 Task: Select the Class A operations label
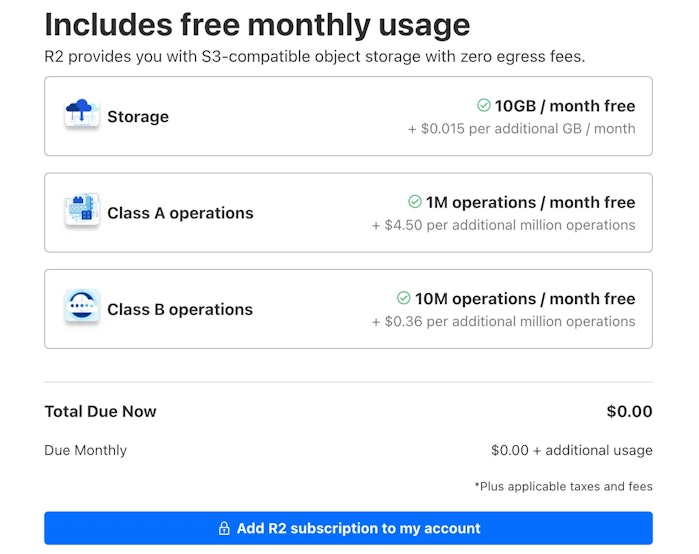click(x=180, y=213)
